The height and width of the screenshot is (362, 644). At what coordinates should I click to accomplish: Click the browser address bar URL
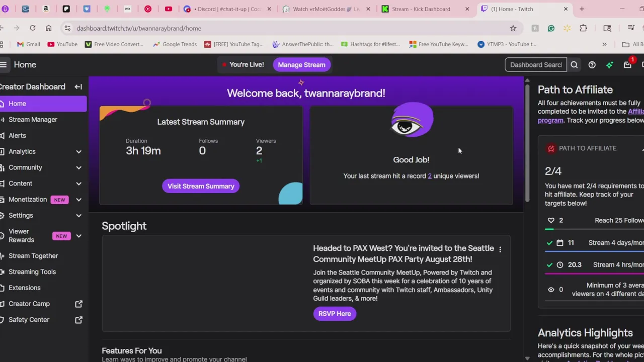(x=139, y=28)
